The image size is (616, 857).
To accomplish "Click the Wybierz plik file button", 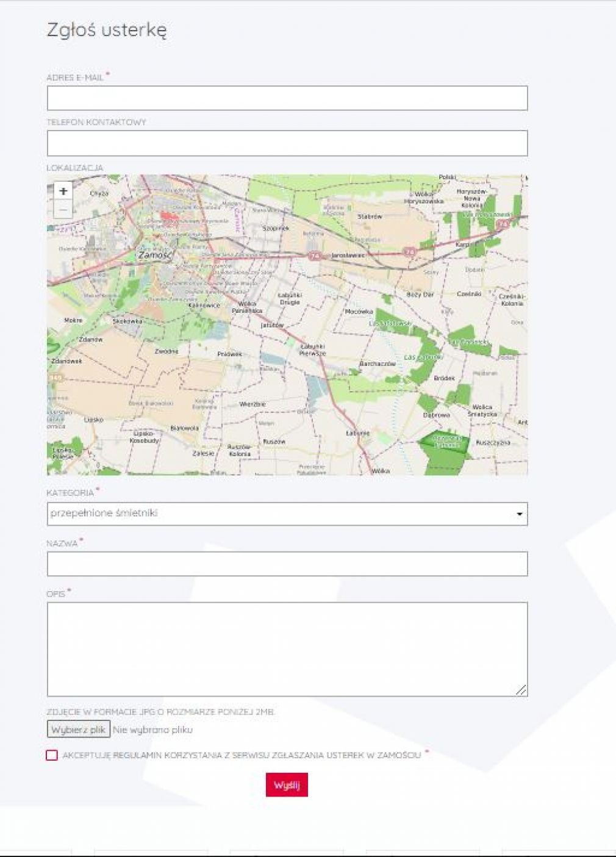I will pos(79,730).
